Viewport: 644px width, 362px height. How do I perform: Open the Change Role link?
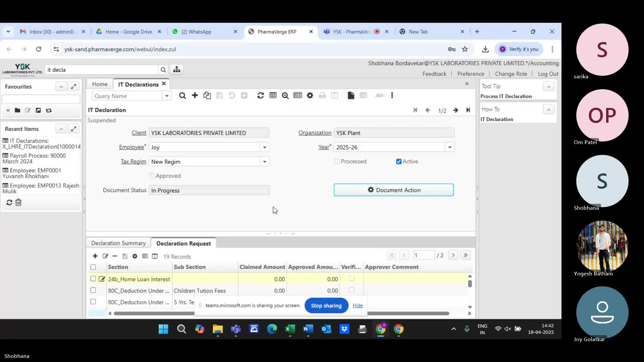pos(511,74)
